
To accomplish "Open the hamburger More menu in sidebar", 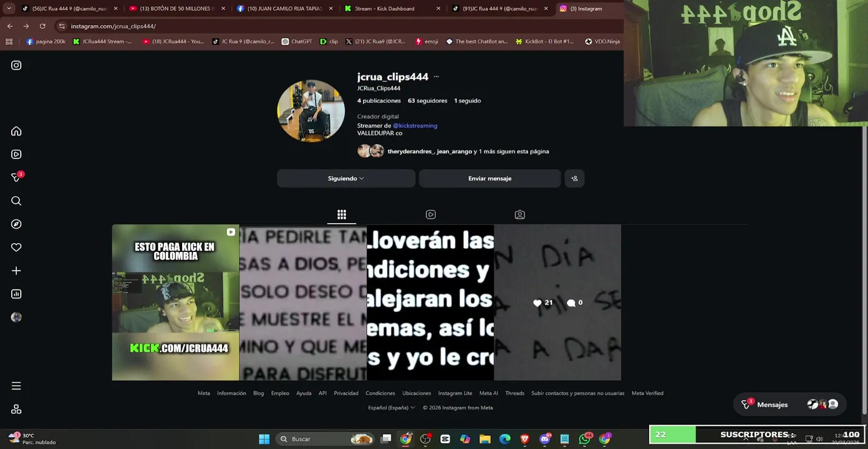I will 16,386.
